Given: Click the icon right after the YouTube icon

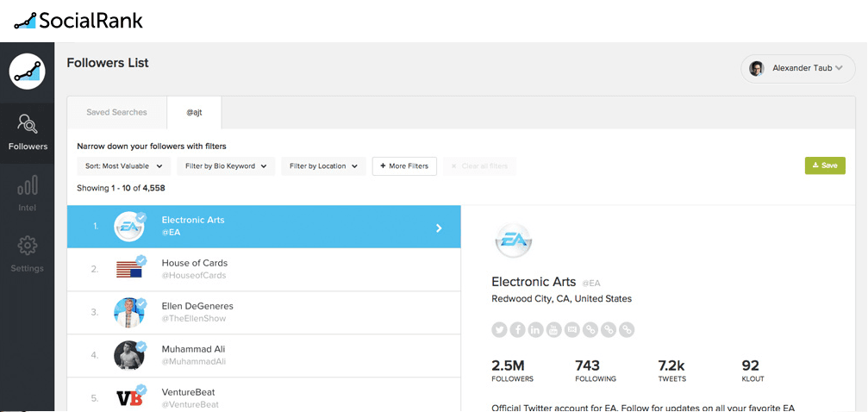Looking at the screenshot, I should (572, 330).
